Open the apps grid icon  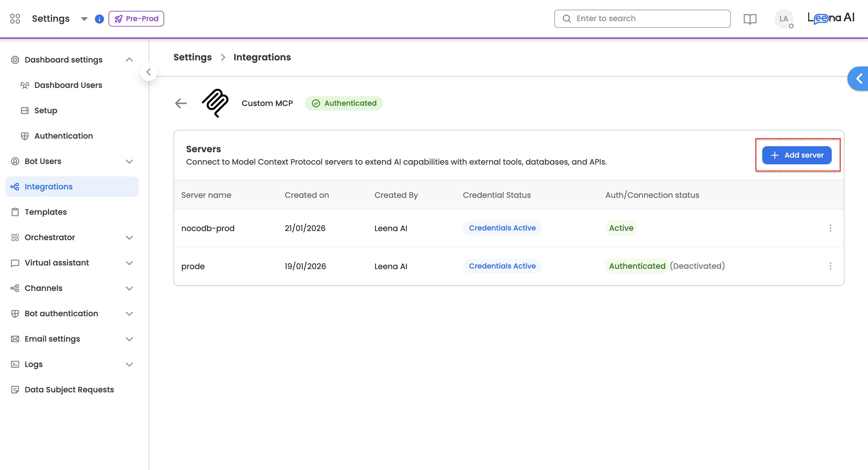click(x=15, y=18)
